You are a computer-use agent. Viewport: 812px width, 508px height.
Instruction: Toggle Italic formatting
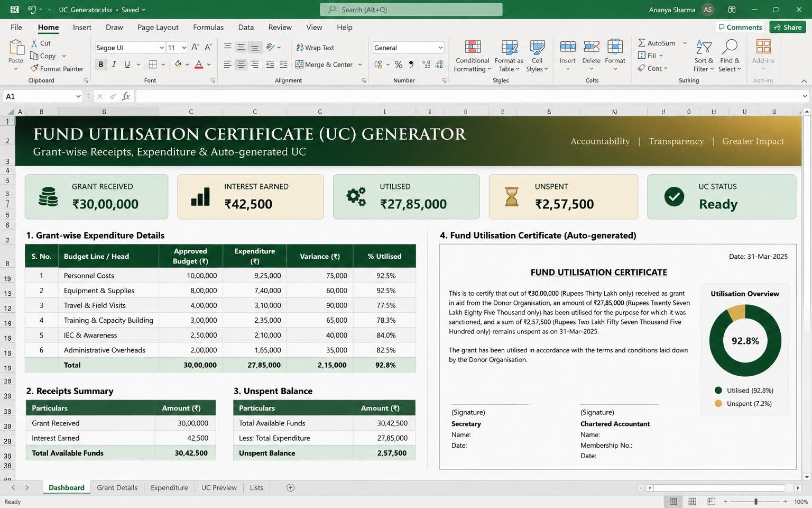pos(114,65)
